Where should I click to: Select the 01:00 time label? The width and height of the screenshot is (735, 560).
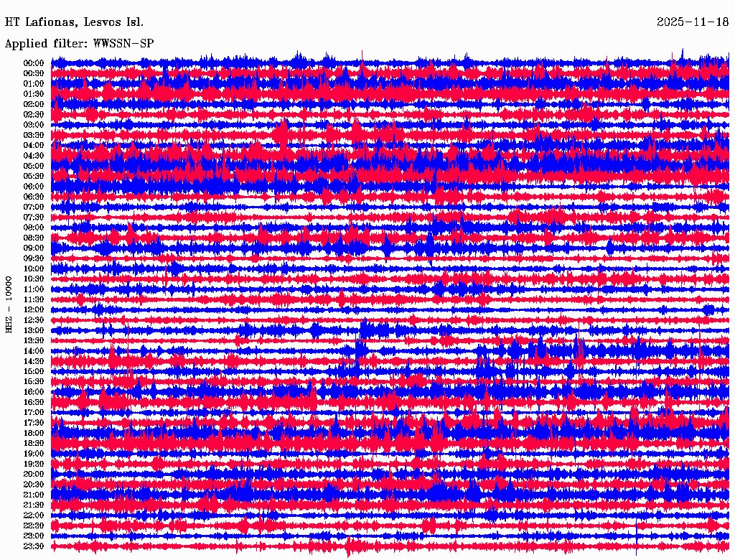pyautogui.click(x=33, y=83)
